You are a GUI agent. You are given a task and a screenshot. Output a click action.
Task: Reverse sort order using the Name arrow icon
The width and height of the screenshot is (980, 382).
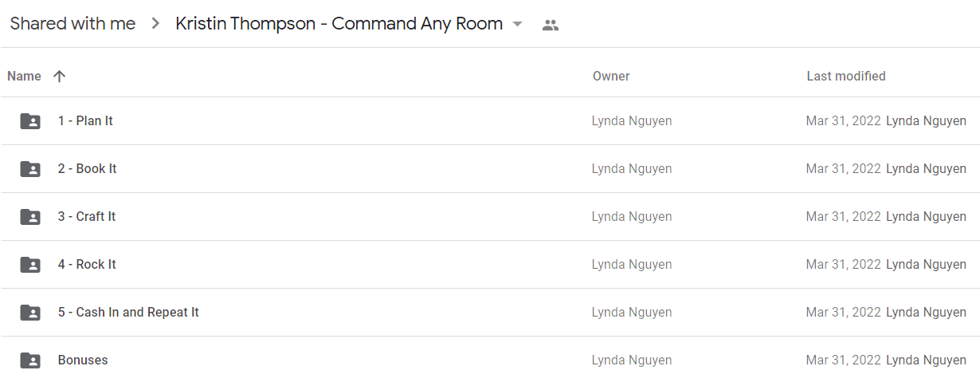(x=59, y=77)
